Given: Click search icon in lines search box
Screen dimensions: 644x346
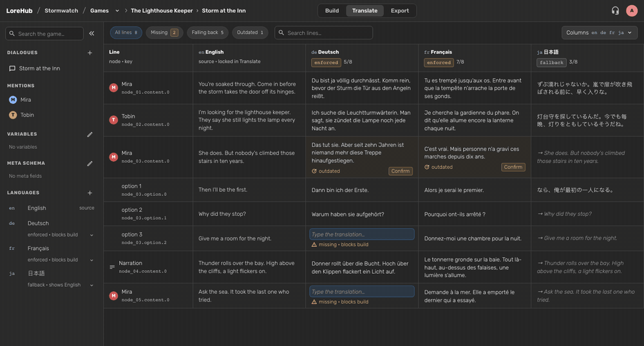Looking at the screenshot, I should click(281, 32).
